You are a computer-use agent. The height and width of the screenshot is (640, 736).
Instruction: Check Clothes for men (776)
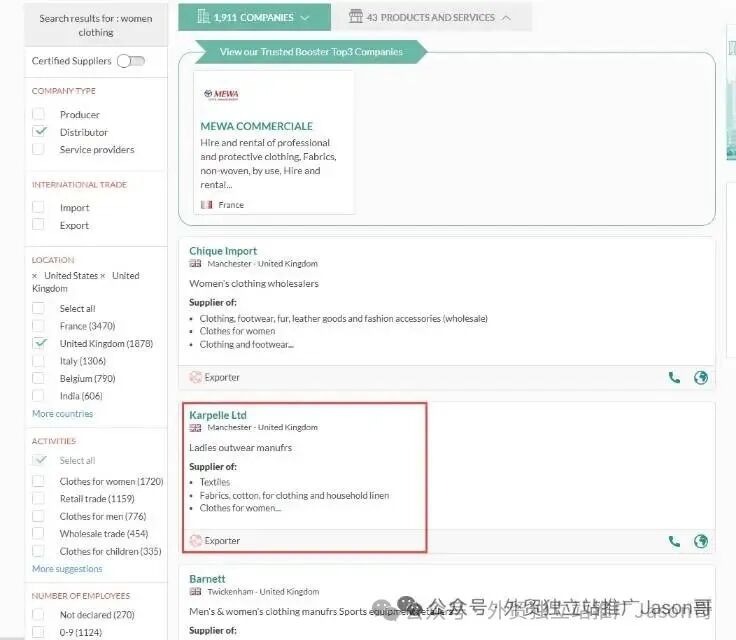click(x=38, y=516)
